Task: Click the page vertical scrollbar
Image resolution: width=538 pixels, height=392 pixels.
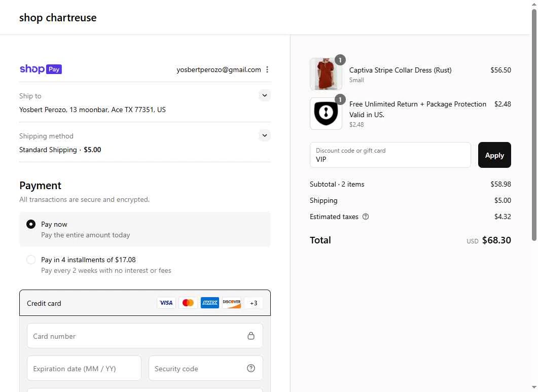Action: point(534,125)
